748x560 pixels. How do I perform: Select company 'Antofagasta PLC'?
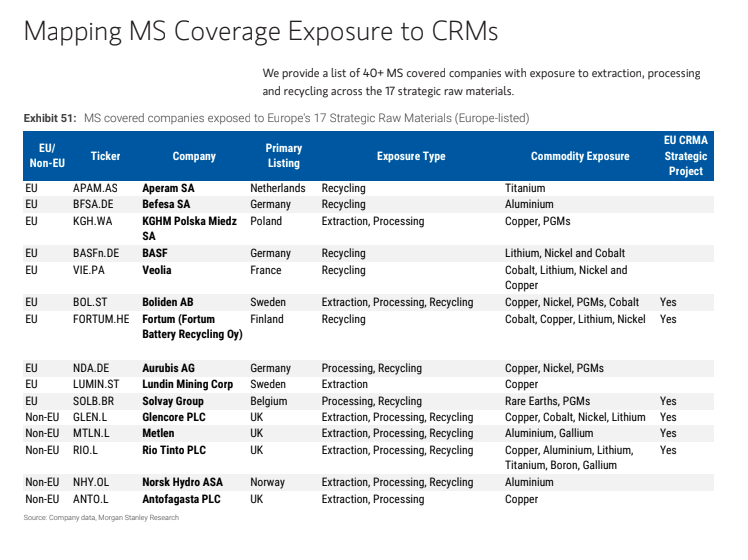click(x=181, y=500)
